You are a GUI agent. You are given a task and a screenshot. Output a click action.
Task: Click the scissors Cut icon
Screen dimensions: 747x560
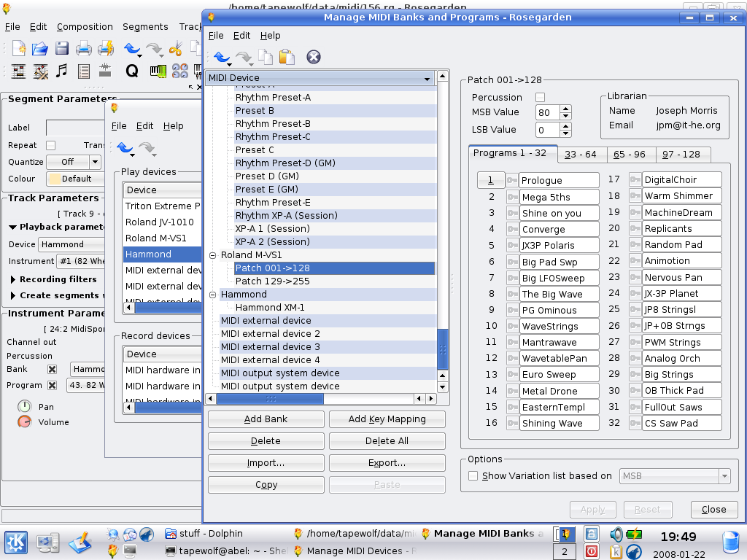pyautogui.click(x=176, y=48)
